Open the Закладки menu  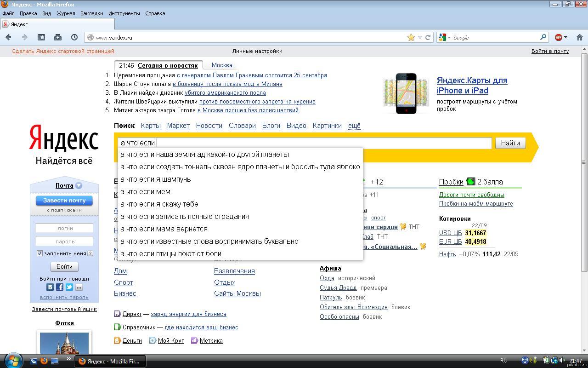pos(91,13)
